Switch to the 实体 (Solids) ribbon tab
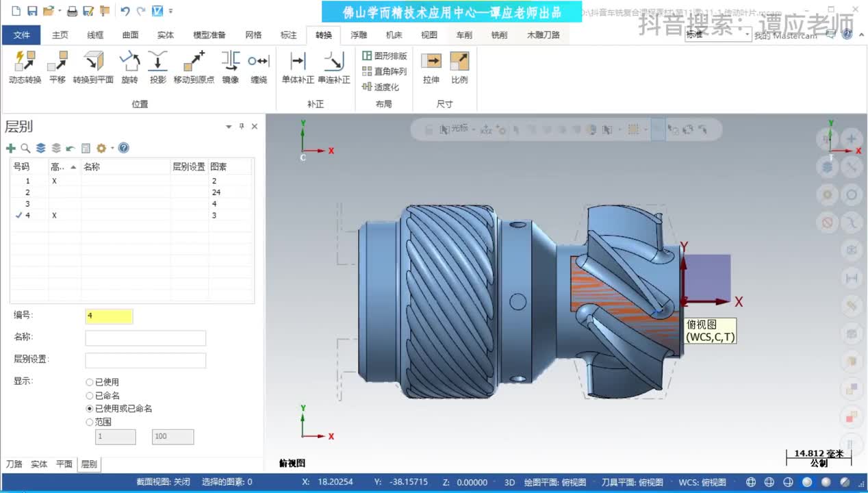 [x=166, y=35]
